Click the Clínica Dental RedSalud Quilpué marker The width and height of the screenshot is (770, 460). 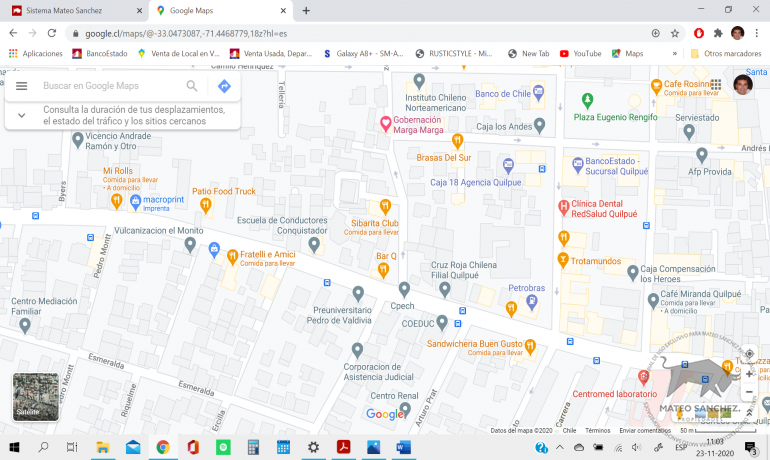click(x=563, y=208)
